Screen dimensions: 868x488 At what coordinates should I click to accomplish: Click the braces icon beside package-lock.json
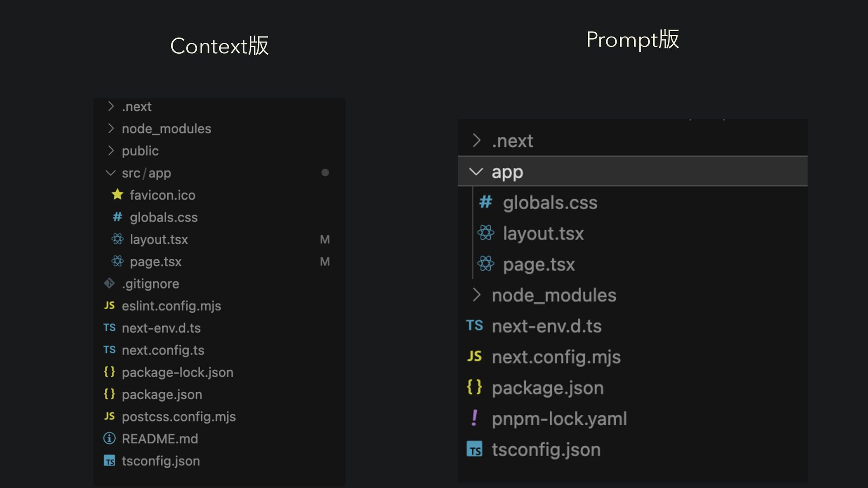click(109, 372)
